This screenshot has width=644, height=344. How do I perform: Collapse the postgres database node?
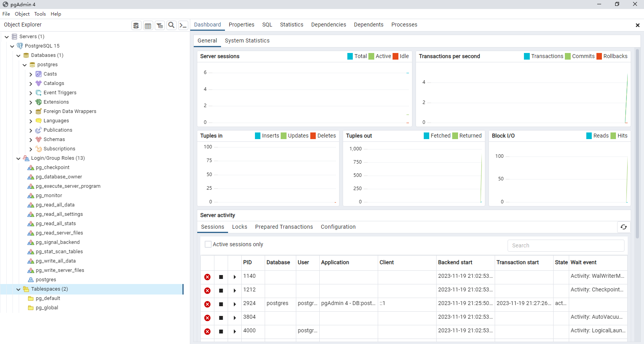point(25,65)
